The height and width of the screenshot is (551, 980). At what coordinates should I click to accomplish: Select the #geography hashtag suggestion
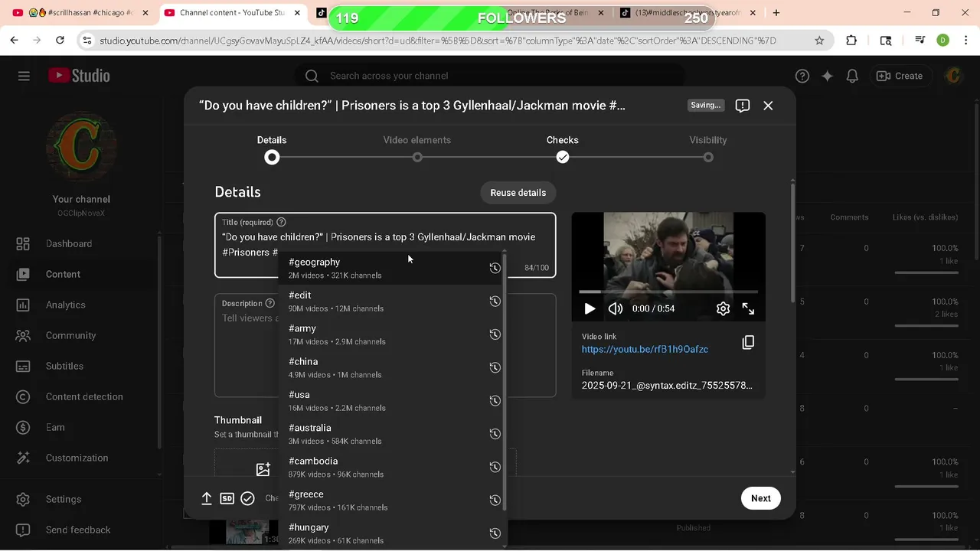pyautogui.click(x=391, y=268)
